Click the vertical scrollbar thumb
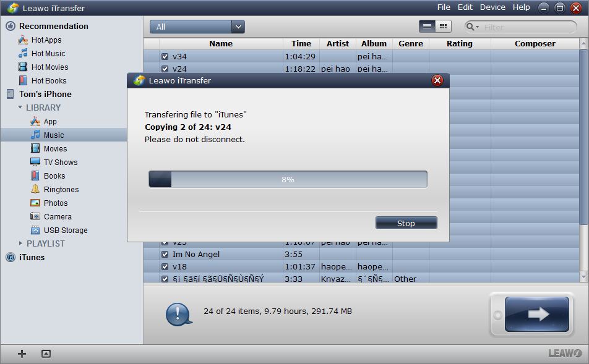589x364 pixels. point(583,137)
